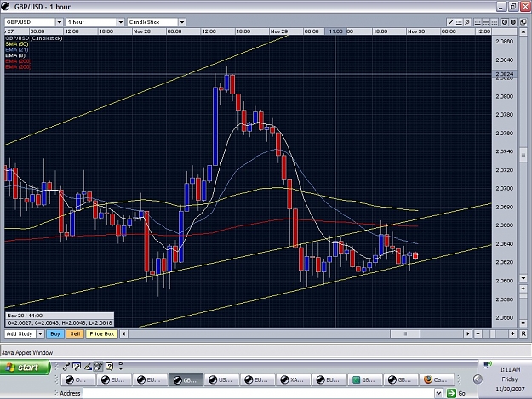The width and height of the screenshot is (532, 399).
Task: Toggle the right circular dark mode icon
Action: click(x=513, y=22)
